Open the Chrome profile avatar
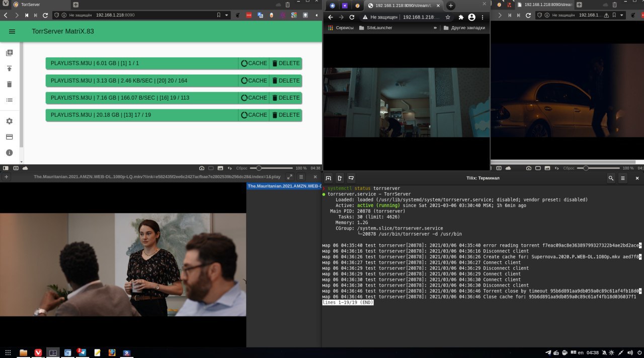The image size is (644, 358). [x=471, y=17]
